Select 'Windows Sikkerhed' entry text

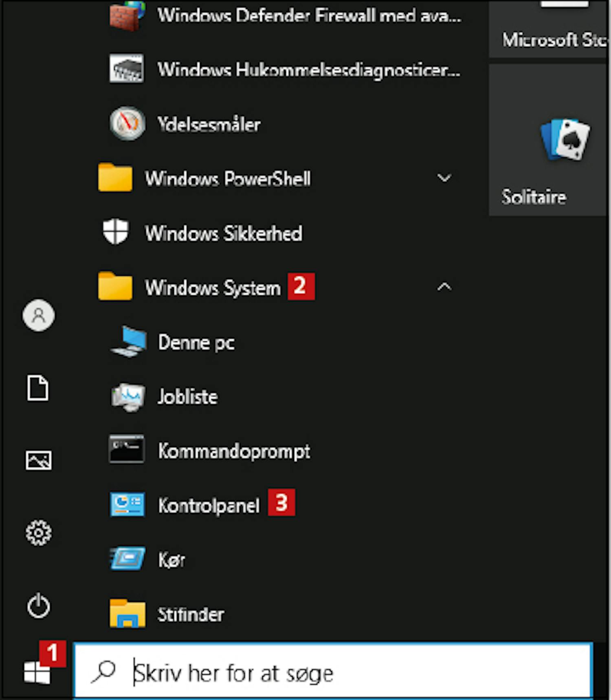[x=224, y=233]
